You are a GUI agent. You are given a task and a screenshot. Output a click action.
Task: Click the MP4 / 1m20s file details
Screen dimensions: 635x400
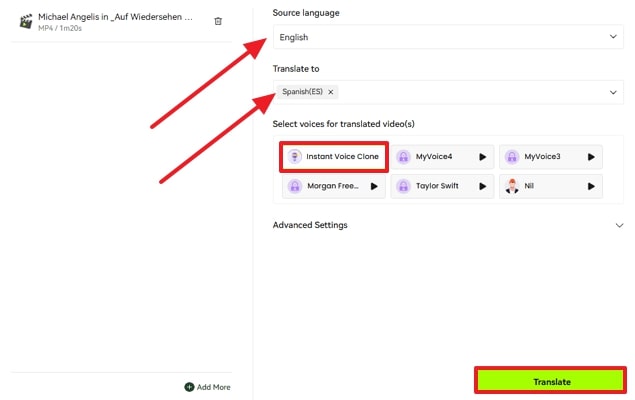coord(60,28)
